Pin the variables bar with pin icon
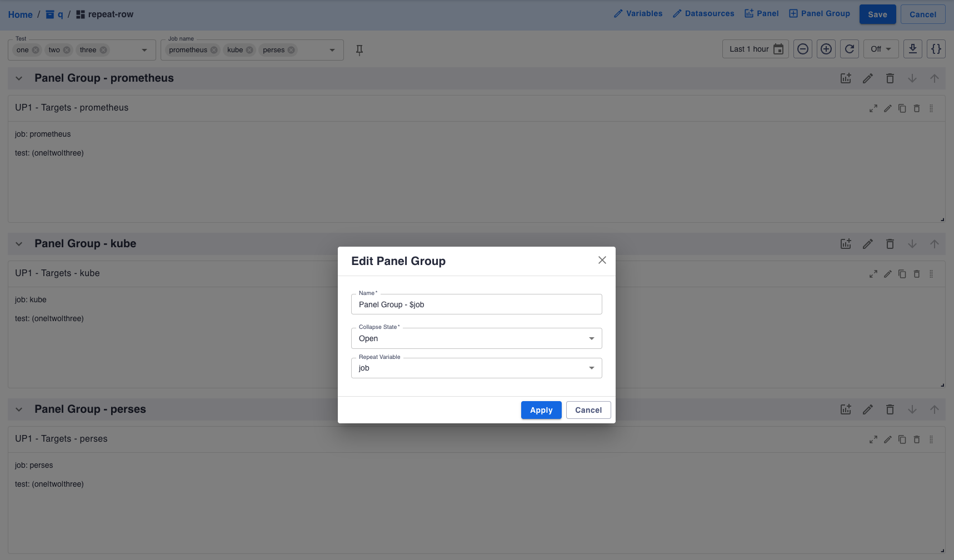The image size is (954, 560). tap(359, 50)
